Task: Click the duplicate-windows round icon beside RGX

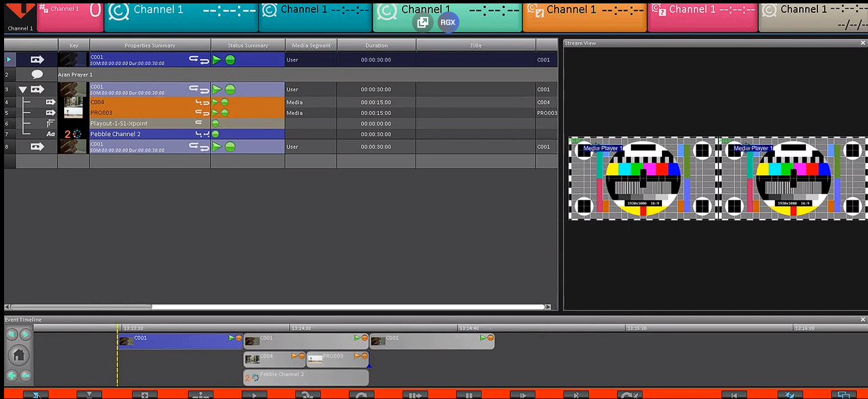Action: pos(423,22)
